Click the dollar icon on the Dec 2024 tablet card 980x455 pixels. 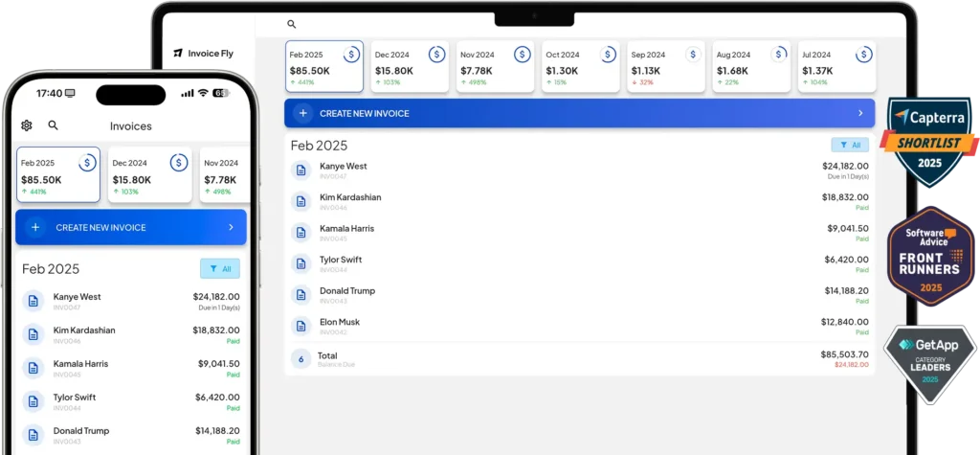click(x=436, y=55)
